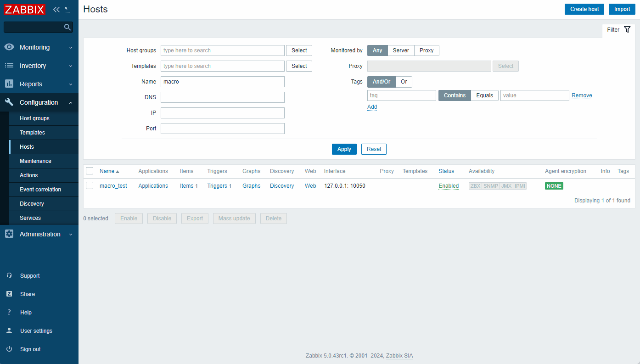This screenshot has width=640, height=364.
Task: Click the Zabbix logo
Action: (25, 9)
